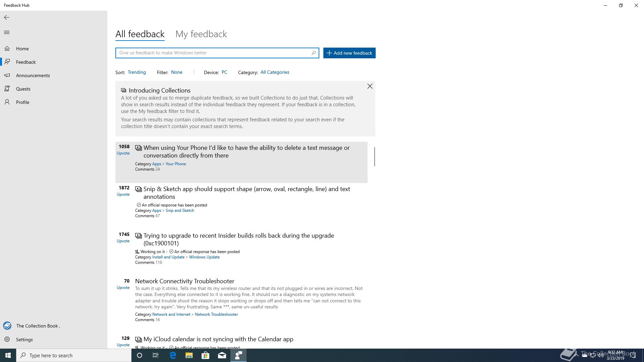Go to the Quests page
Screen dimensions: 644x362
pyautogui.click(x=23, y=89)
